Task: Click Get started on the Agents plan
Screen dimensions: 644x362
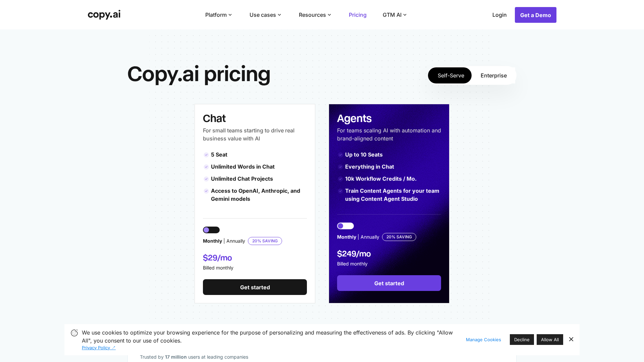Action: click(389, 283)
